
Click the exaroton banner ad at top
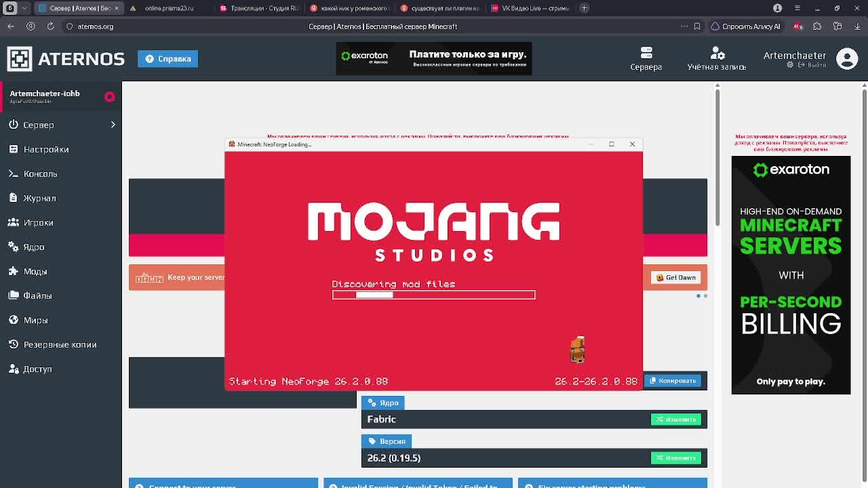(x=434, y=59)
